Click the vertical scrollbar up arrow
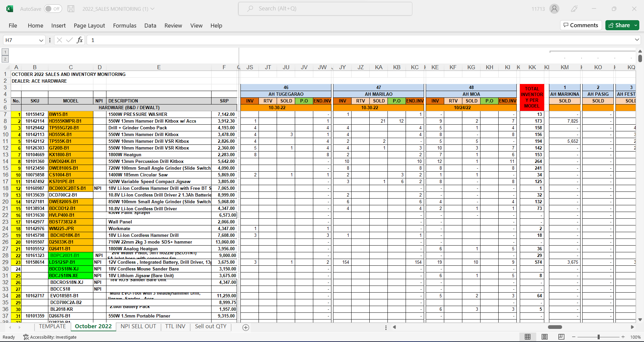644x342 pixels. pyautogui.click(x=640, y=51)
